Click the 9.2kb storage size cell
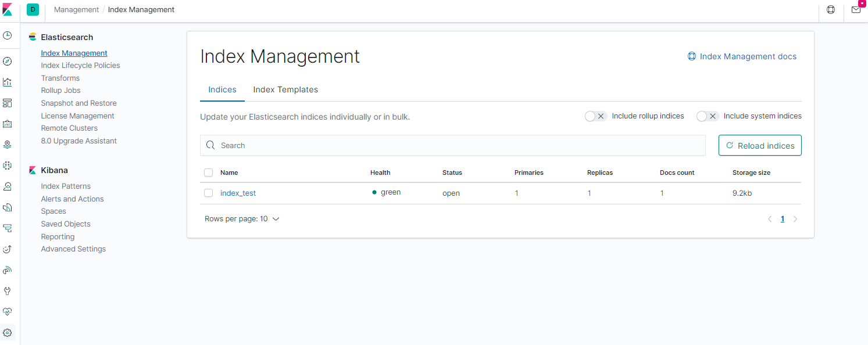The image size is (868, 345). point(742,193)
